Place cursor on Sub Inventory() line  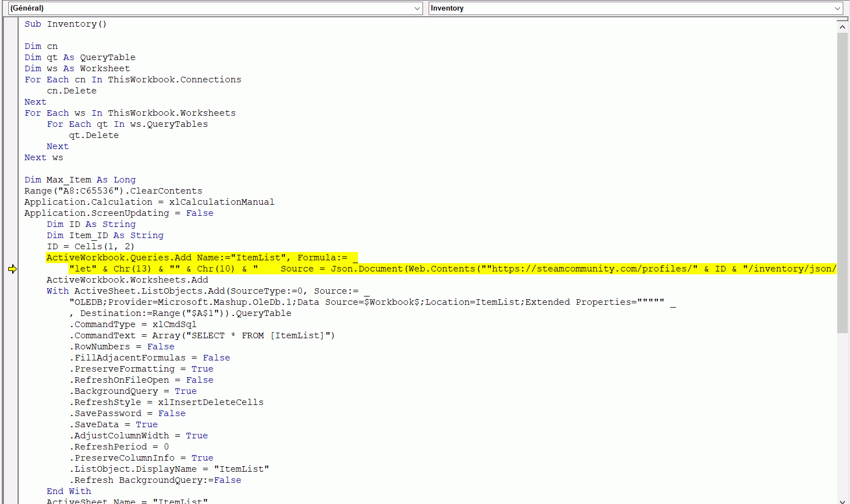tap(65, 24)
